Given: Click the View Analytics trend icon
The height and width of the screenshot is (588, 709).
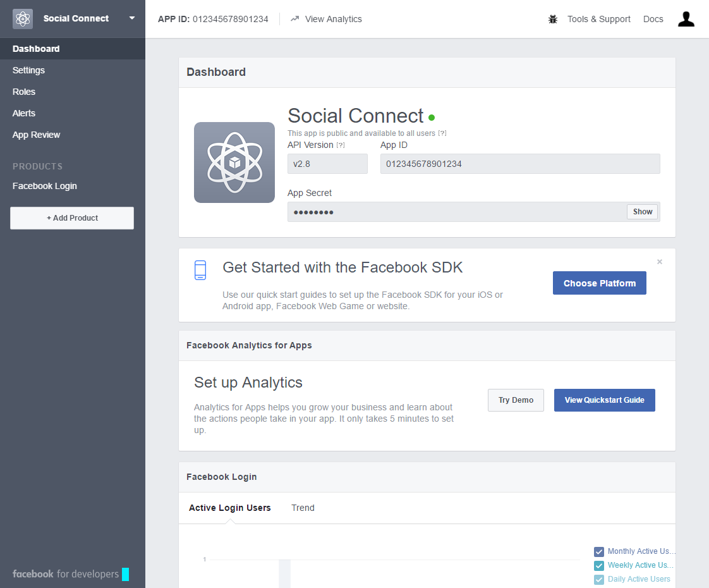Looking at the screenshot, I should (295, 19).
